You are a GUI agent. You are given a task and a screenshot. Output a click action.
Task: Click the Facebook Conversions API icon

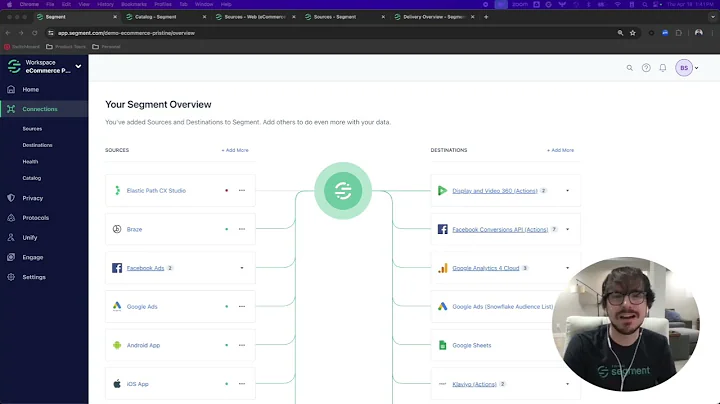click(442, 229)
